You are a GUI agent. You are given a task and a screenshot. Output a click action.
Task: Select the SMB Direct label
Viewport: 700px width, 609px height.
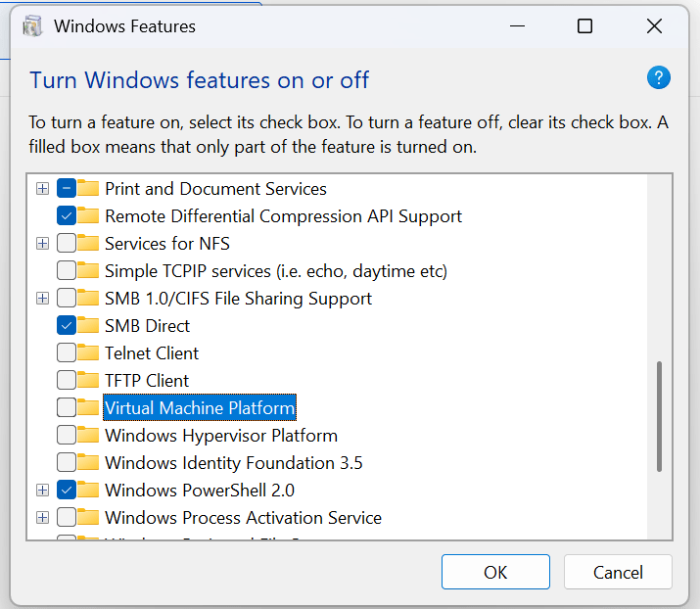tap(147, 326)
